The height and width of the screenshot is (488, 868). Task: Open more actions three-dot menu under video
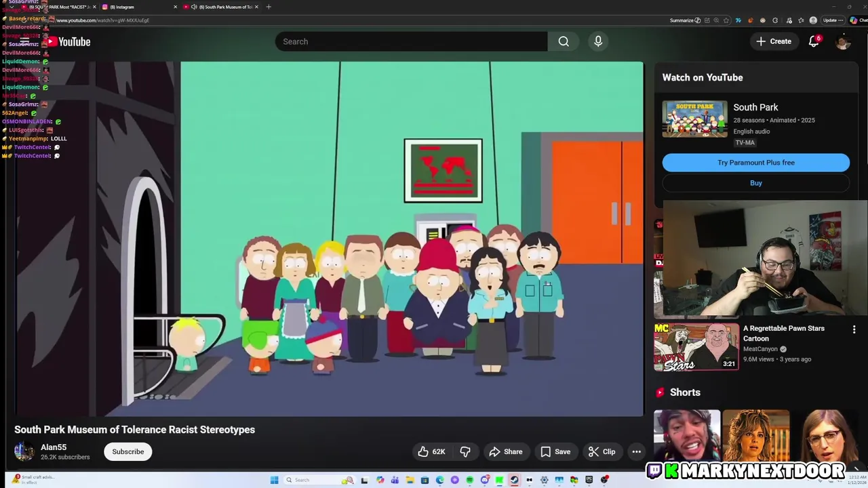click(636, 451)
